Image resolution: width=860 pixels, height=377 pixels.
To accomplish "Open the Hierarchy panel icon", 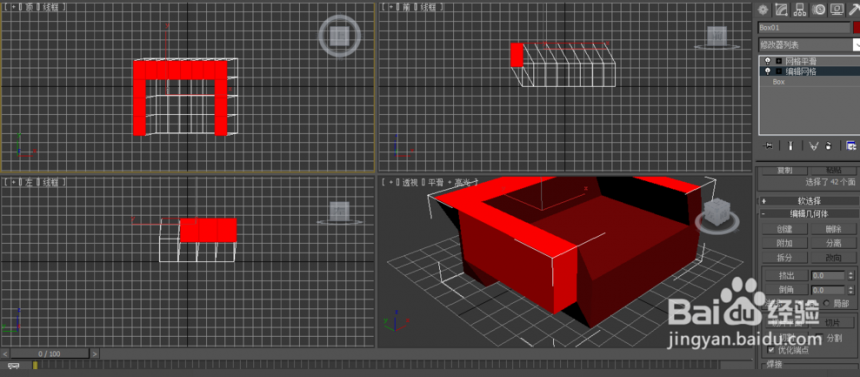I will coord(800,9).
